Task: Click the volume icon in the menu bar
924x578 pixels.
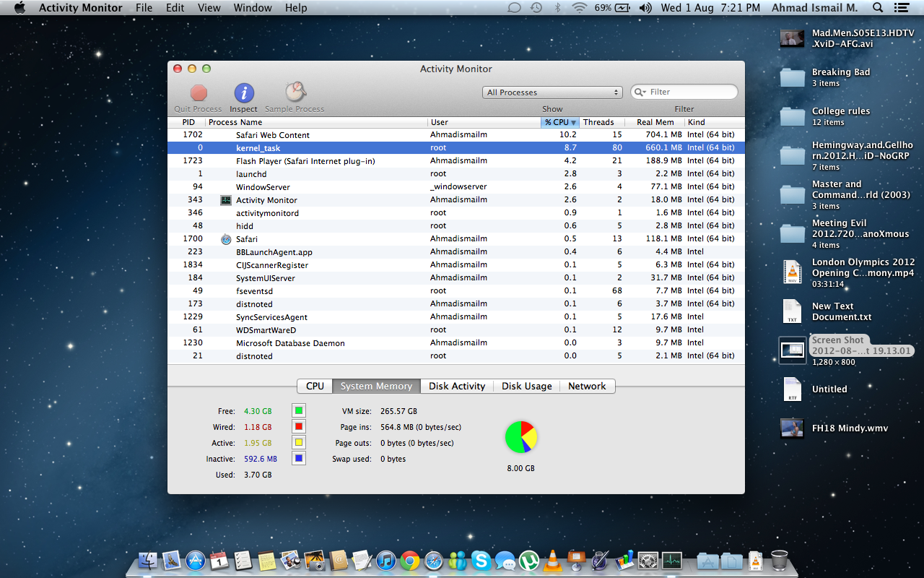Action: [x=645, y=8]
